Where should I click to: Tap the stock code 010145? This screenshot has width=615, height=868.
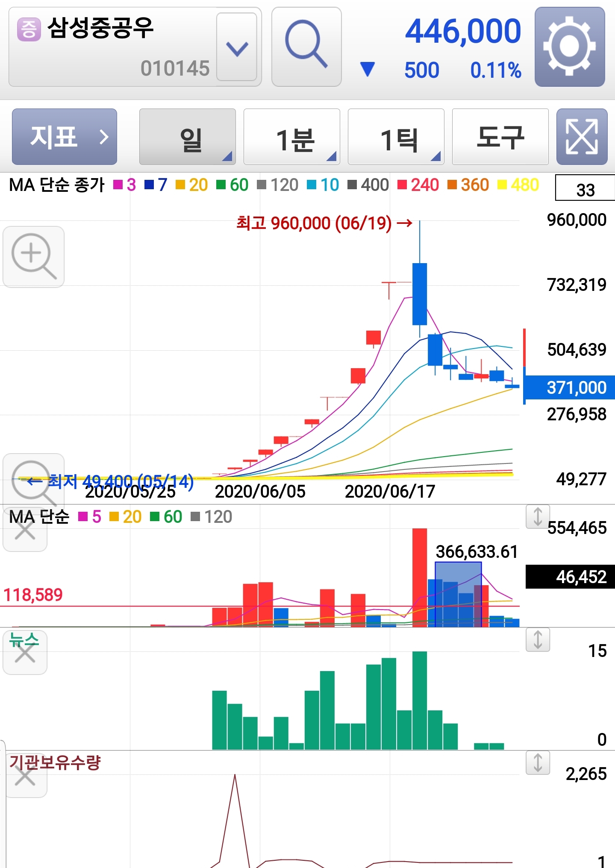(x=175, y=68)
